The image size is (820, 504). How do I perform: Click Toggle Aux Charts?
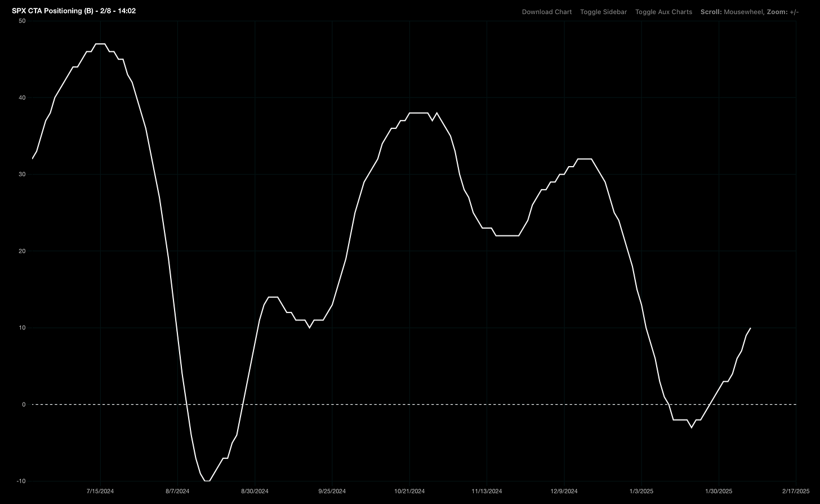pyautogui.click(x=664, y=12)
